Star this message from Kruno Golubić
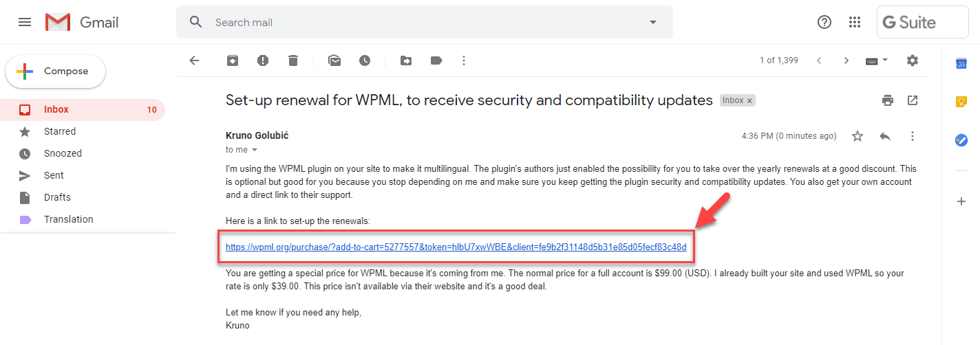 857,136
